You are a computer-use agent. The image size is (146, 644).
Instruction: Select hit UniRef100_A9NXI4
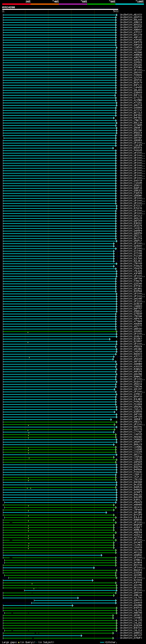131,22
